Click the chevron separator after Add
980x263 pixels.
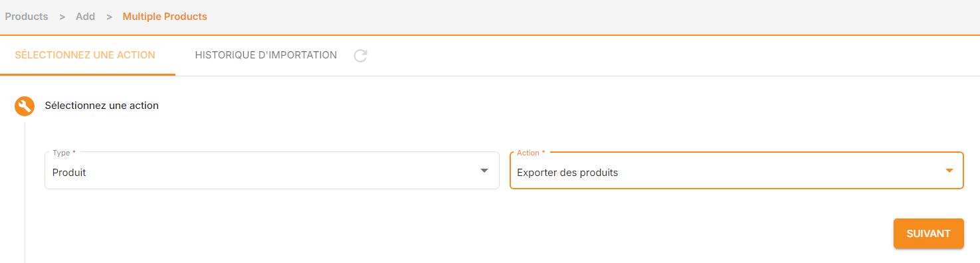pos(109,17)
